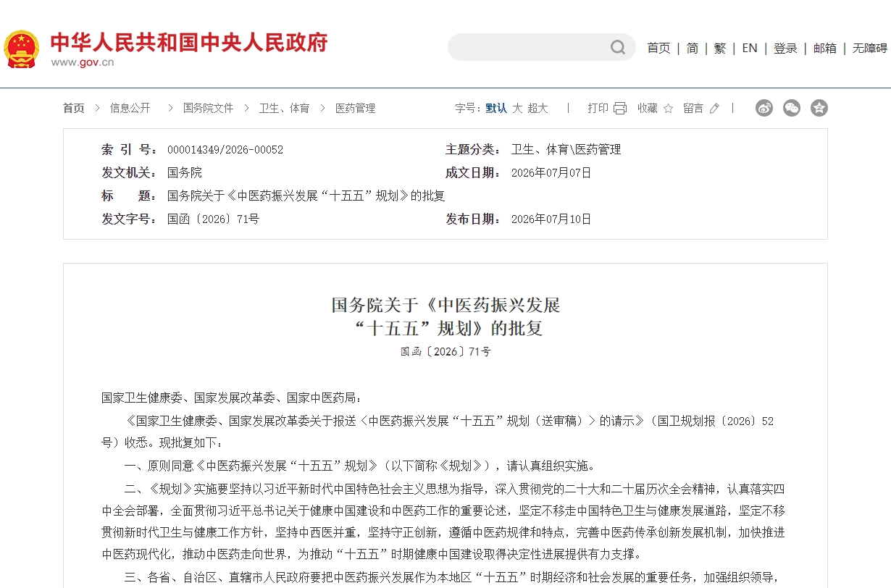Open the 登录 login link
The height and width of the screenshot is (588, 891).
pyautogui.click(x=785, y=49)
